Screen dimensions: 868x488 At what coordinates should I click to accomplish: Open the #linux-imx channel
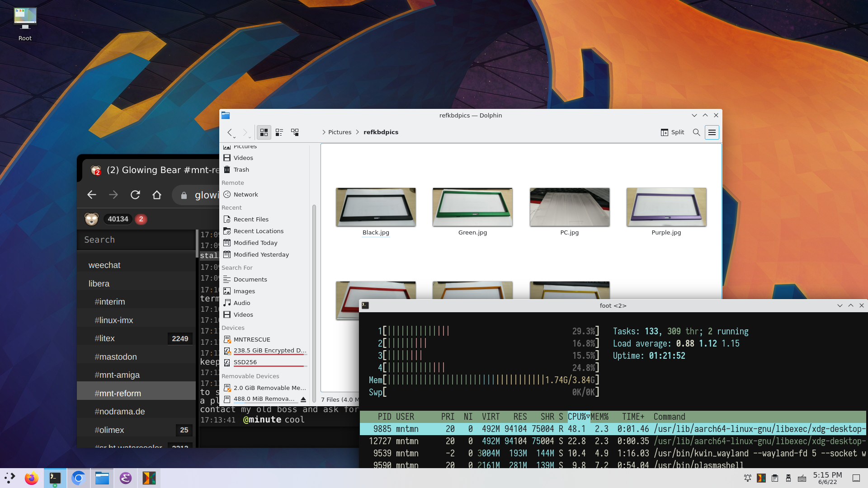[x=136, y=320]
